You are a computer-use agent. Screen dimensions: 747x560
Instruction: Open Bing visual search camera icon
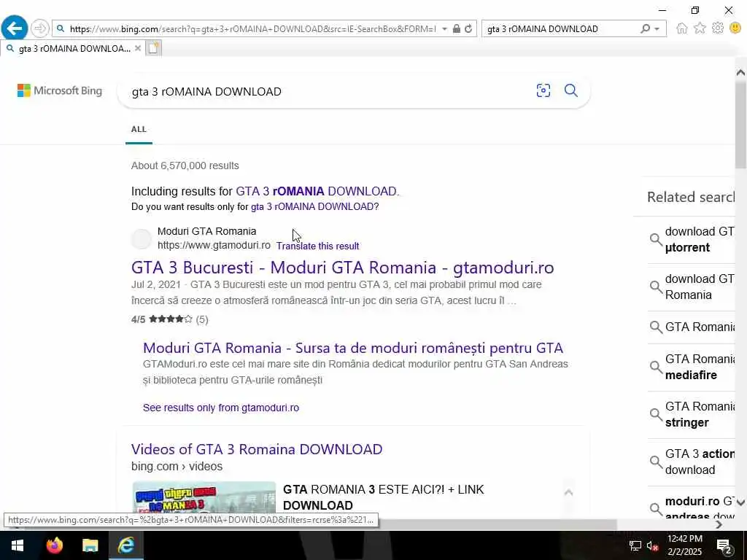pos(543,90)
